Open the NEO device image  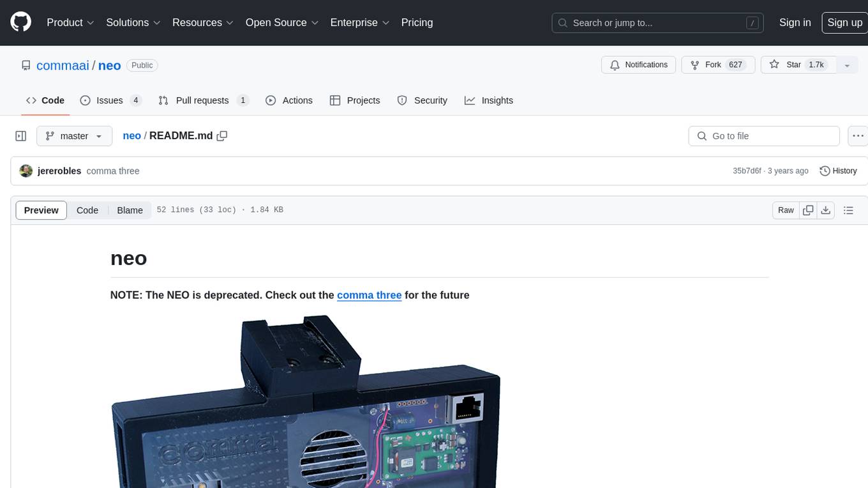coord(305,401)
